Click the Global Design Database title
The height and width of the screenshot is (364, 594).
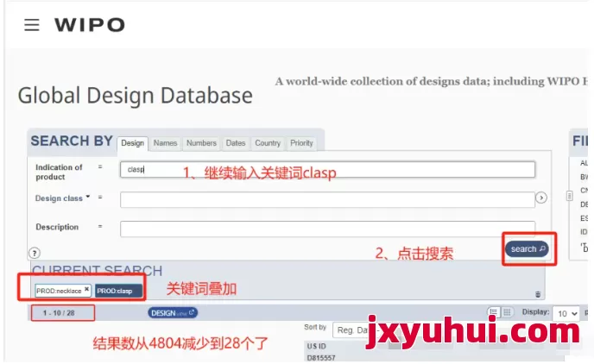pos(136,96)
